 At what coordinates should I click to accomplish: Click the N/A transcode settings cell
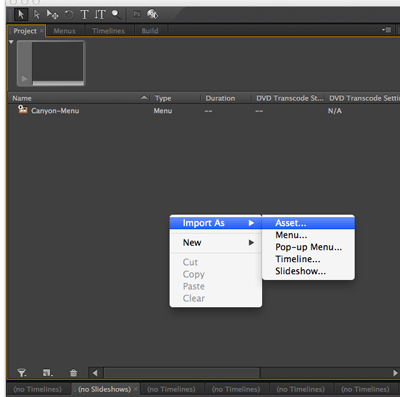tap(335, 111)
